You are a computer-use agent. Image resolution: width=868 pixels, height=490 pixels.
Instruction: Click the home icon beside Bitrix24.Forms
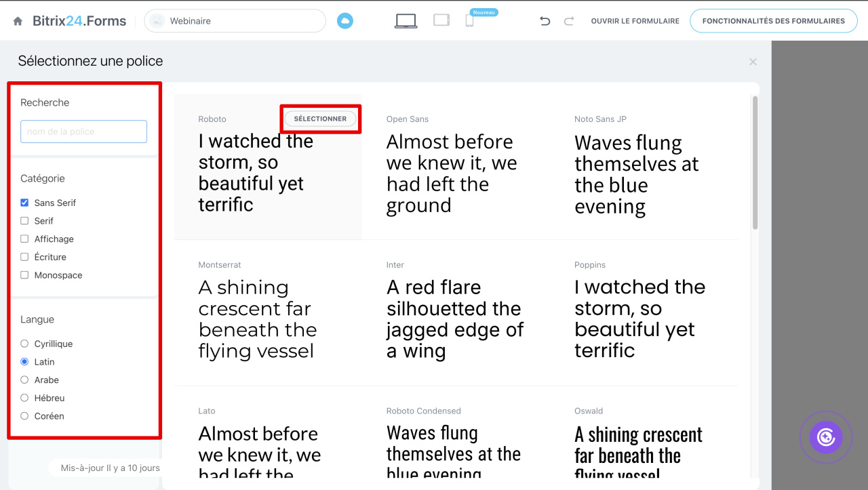[x=18, y=21]
